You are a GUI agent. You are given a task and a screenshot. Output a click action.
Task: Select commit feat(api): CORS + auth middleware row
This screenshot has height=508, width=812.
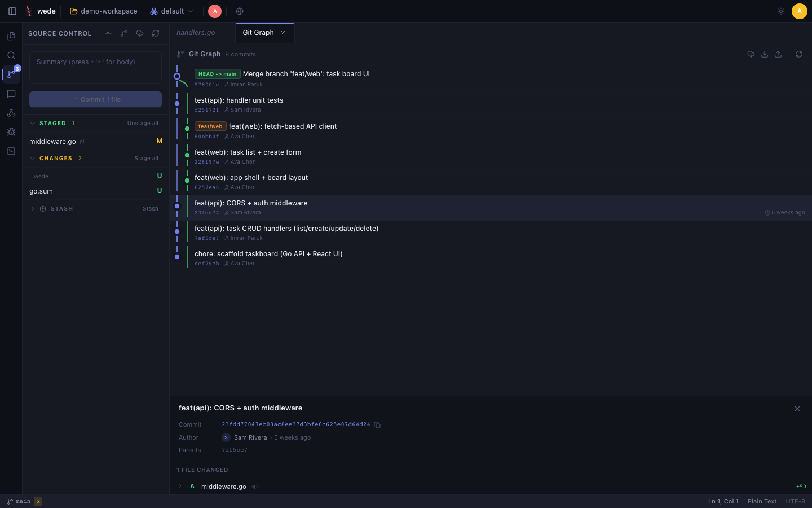click(491, 207)
